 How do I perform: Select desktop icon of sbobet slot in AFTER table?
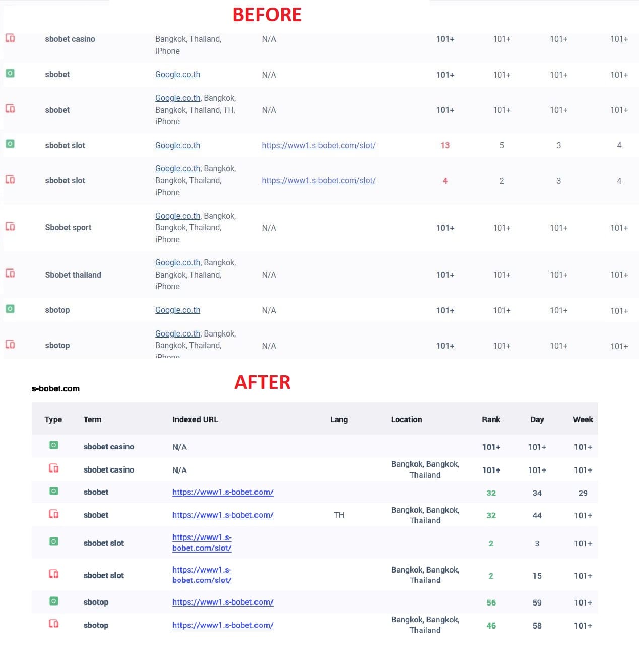tap(53, 542)
